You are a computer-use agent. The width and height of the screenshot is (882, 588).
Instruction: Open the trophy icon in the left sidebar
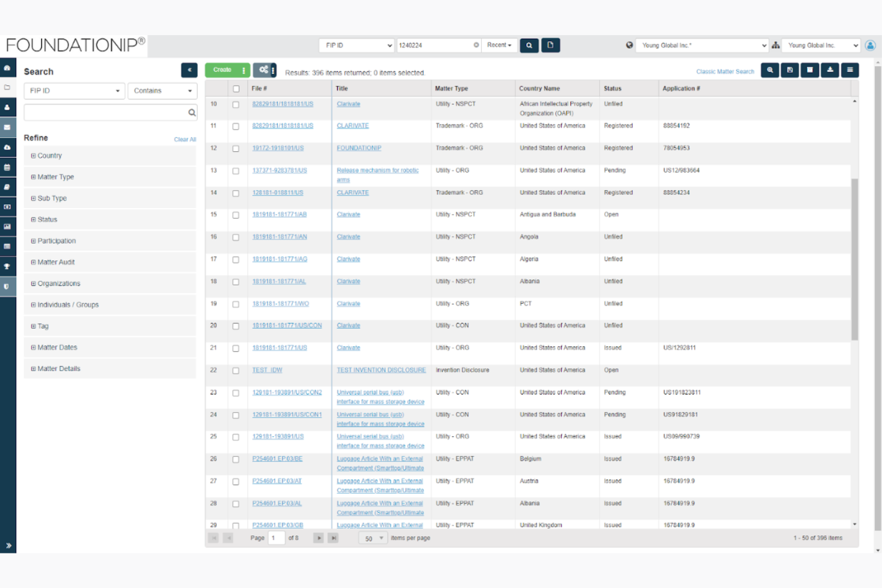[x=7, y=266]
